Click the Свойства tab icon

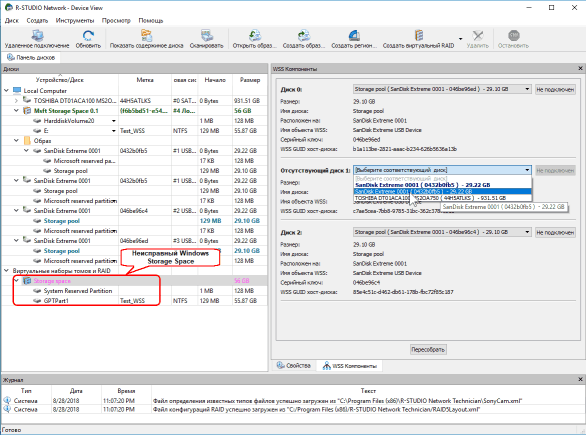pos(280,365)
